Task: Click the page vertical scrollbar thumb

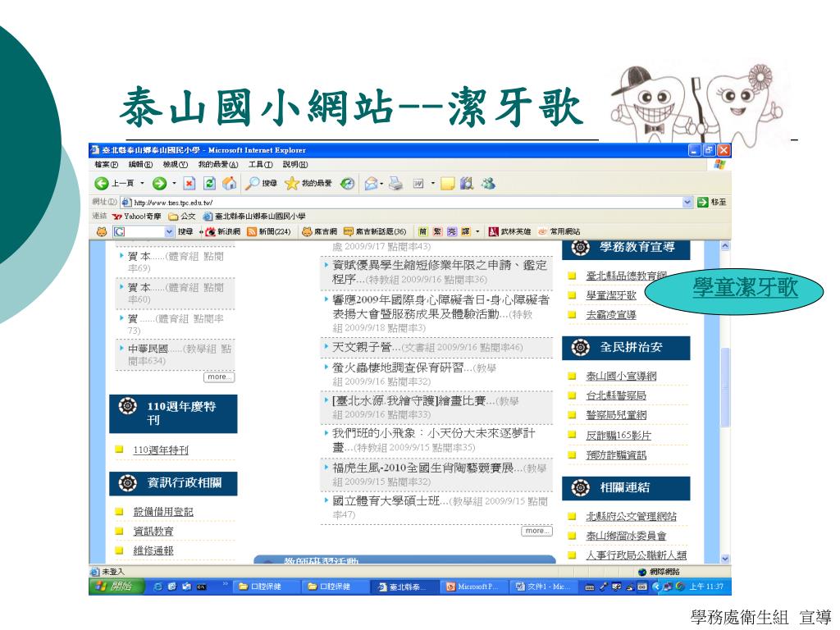Action: pos(725,387)
